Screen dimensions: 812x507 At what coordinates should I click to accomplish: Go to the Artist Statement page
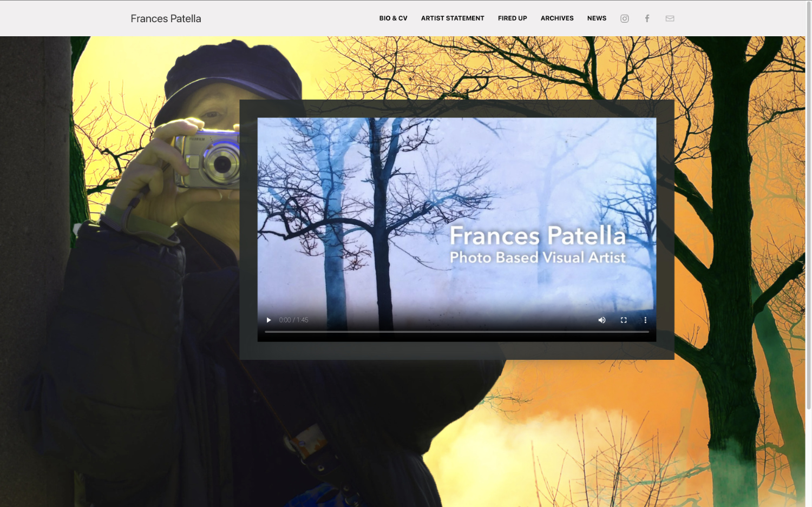click(x=453, y=18)
